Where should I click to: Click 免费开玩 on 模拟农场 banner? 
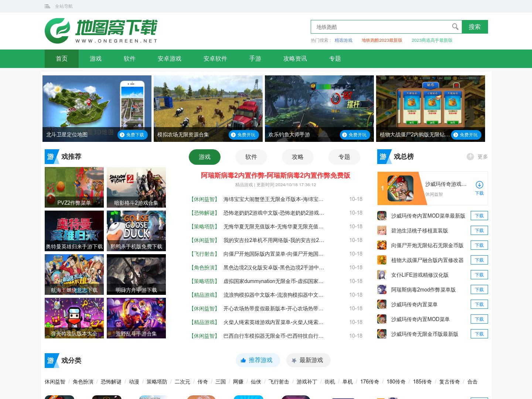pos(244,135)
